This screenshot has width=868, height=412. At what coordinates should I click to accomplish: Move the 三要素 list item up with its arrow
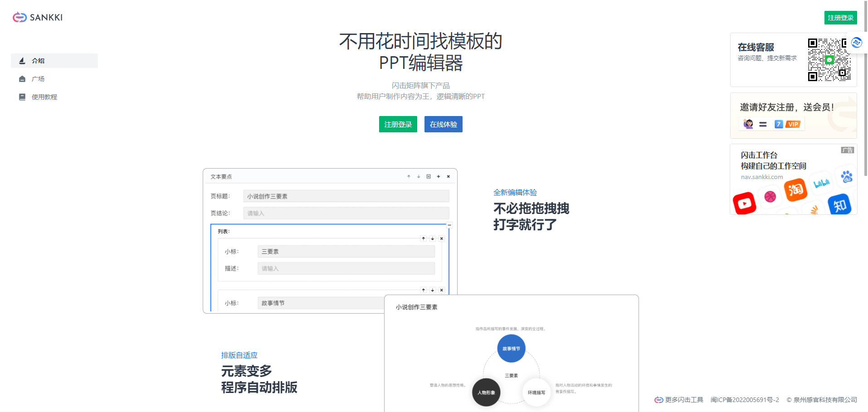pos(423,238)
